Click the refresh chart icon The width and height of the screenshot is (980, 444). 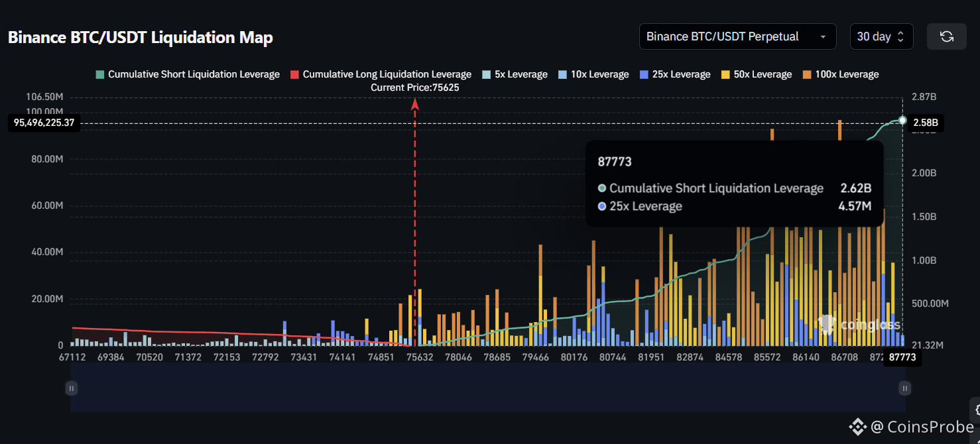point(947,36)
